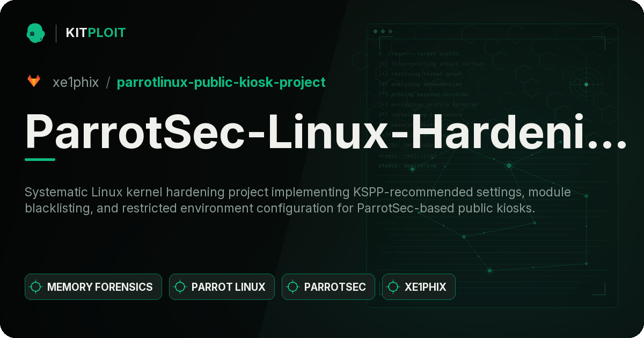Click crosshair icon in XE1PHIX tag

[x=393, y=287]
